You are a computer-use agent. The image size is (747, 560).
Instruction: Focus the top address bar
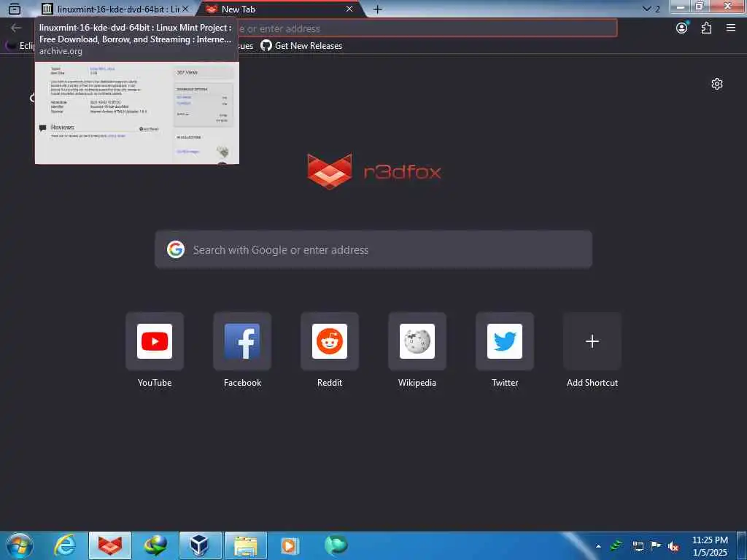[x=427, y=28]
